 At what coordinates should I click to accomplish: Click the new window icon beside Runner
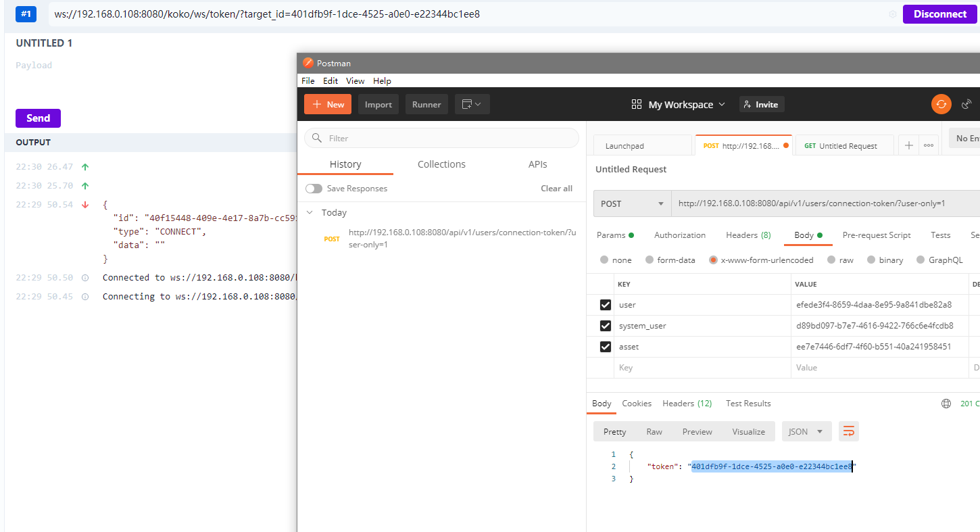(x=472, y=104)
